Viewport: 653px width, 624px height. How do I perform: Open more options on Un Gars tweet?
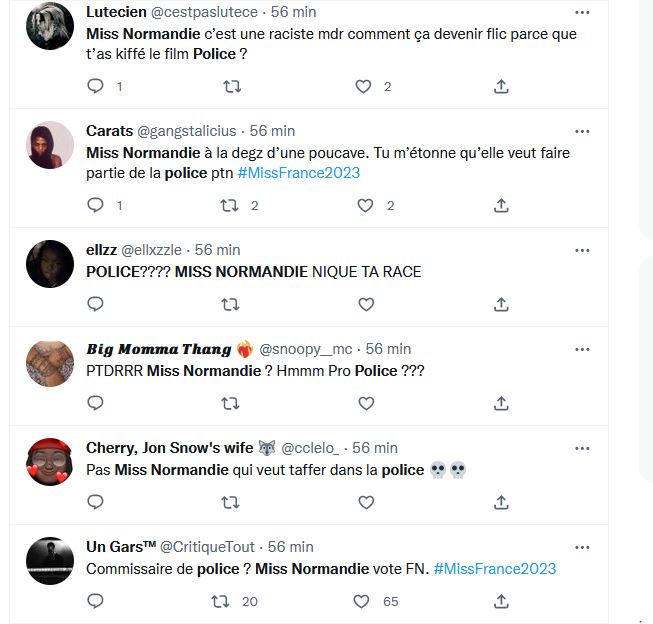click(582, 547)
